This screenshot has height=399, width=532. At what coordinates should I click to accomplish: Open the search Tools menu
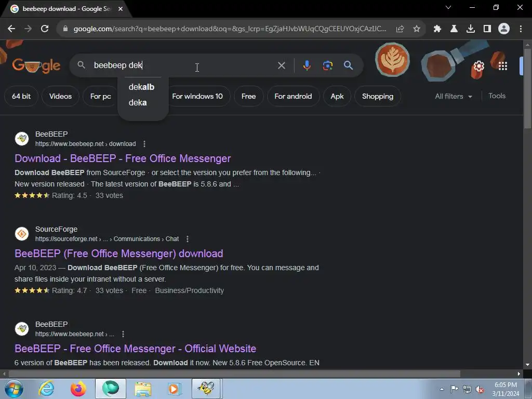[497, 96]
